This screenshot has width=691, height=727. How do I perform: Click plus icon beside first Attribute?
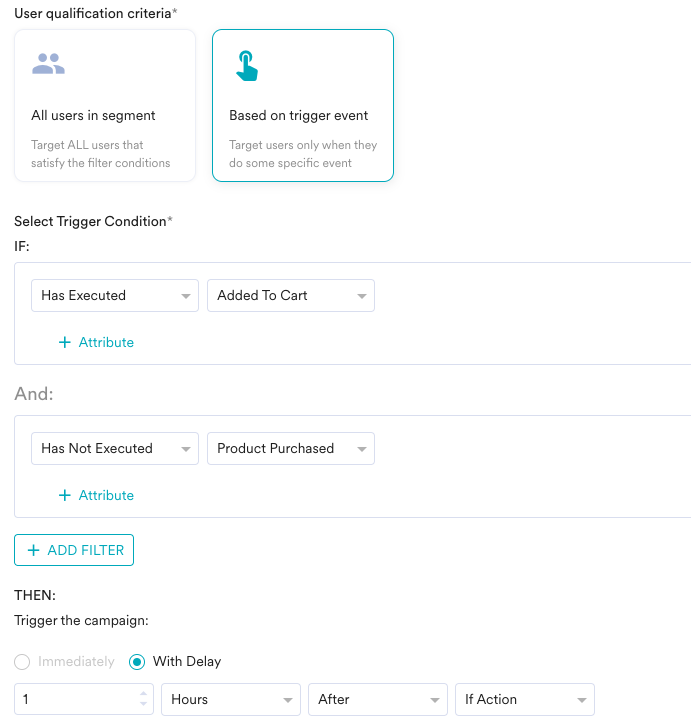[x=64, y=342]
